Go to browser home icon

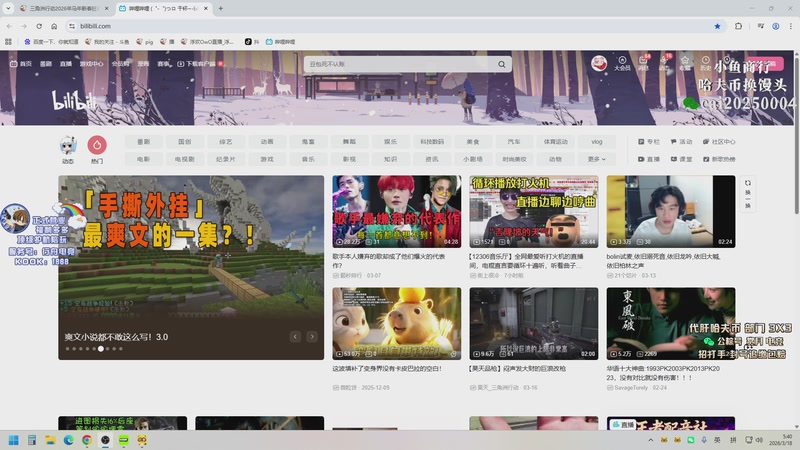(x=54, y=26)
